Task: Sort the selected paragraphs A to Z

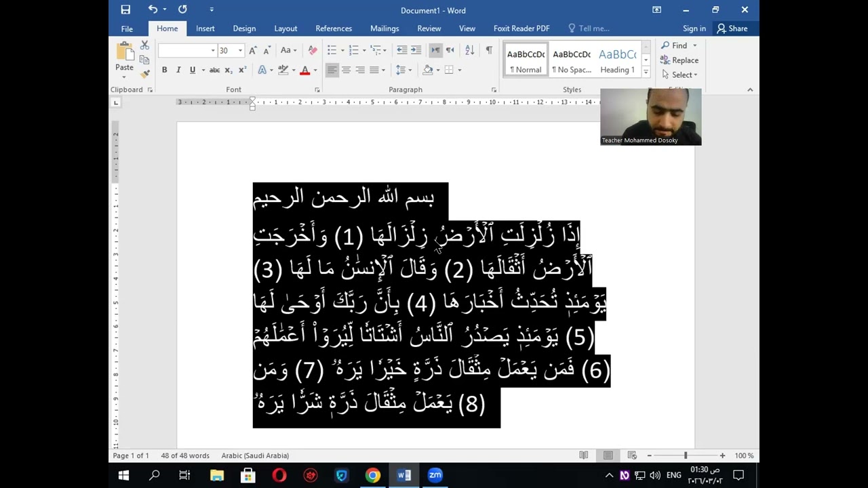Action: pos(469,50)
